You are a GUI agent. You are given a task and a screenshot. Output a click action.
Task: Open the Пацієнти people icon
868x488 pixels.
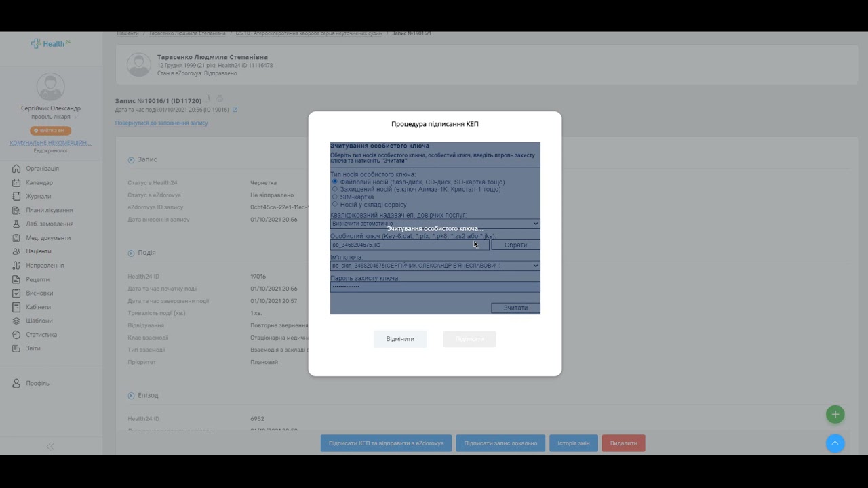click(x=16, y=251)
